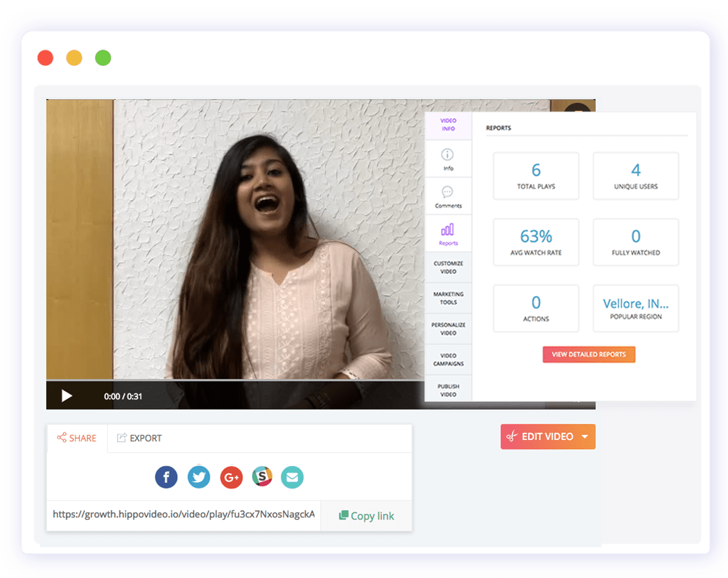This screenshot has width=728, height=578.
Task: Click View Detailed Reports
Action: pyautogui.click(x=588, y=354)
